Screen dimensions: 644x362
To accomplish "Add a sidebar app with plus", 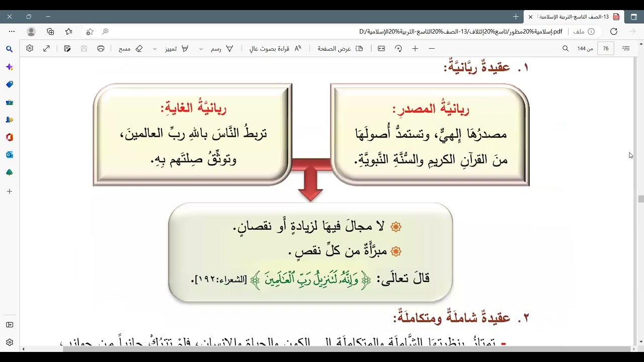I will tap(10, 192).
